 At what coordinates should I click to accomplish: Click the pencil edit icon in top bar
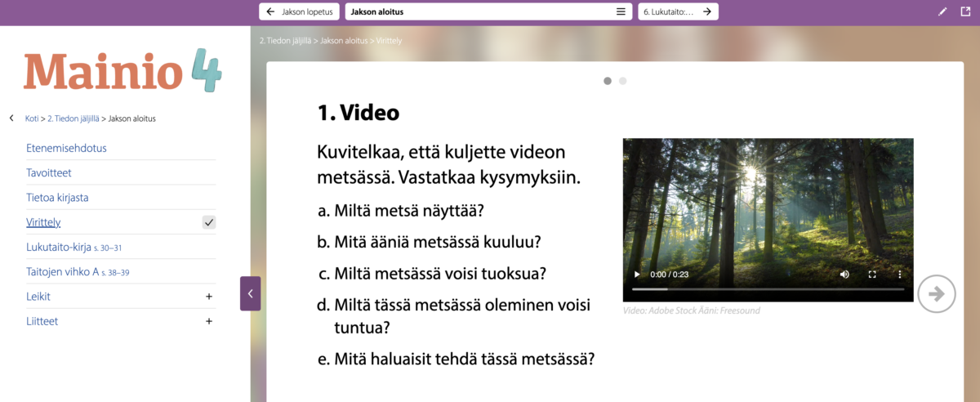(942, 11)
